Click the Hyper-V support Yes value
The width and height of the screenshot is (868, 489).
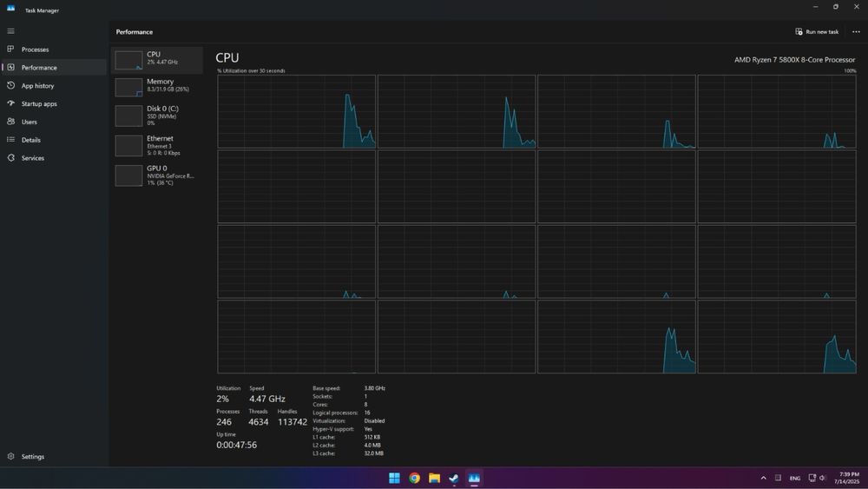coord(368,429)
